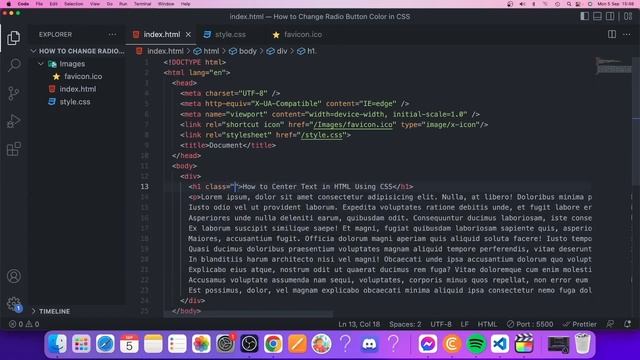Open Final Cut Pro from the dock
The width and height of the screenshot is (640, 360).
point(524,344)
